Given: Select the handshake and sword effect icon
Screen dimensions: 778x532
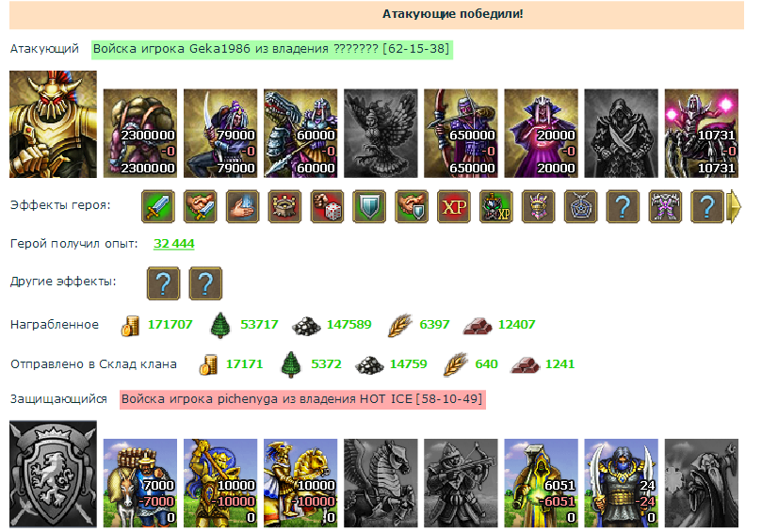Looking at the screenshot, I should click(200, 206).
